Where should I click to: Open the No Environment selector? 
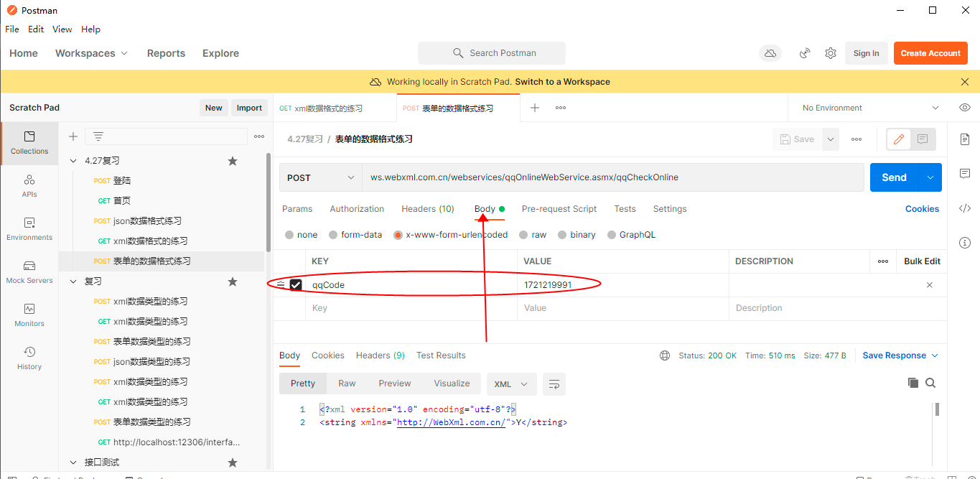[869, 108]
